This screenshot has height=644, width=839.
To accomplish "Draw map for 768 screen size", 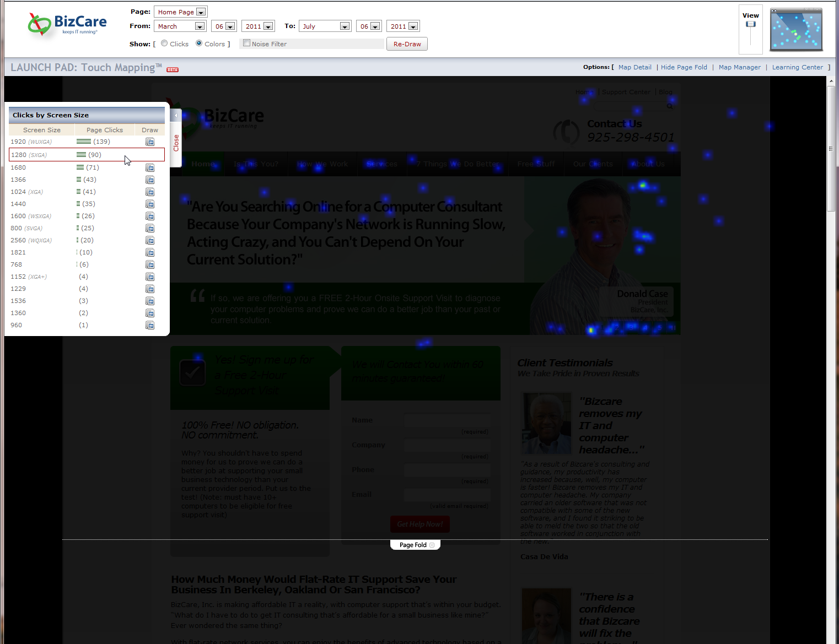I will click(150, 264).
